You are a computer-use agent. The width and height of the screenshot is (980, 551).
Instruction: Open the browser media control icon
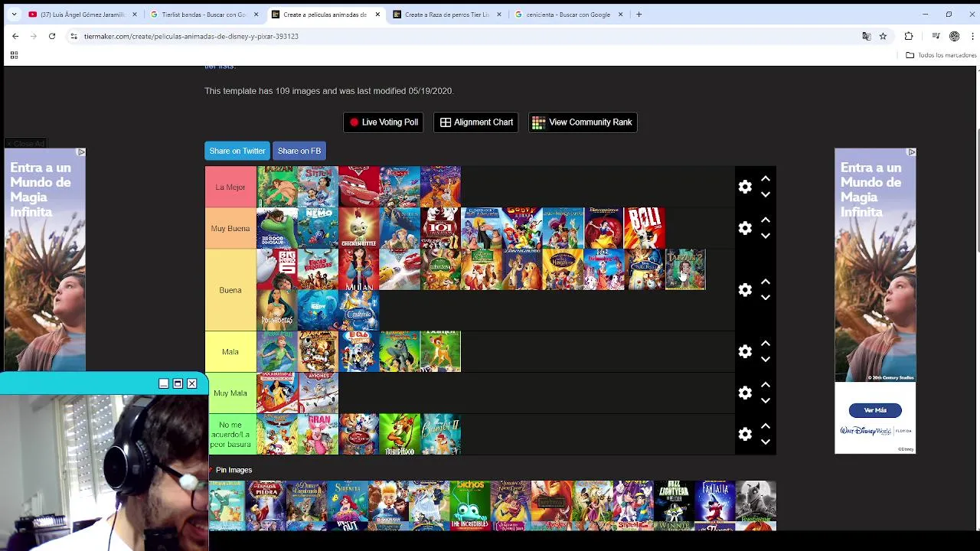(936, 36)
